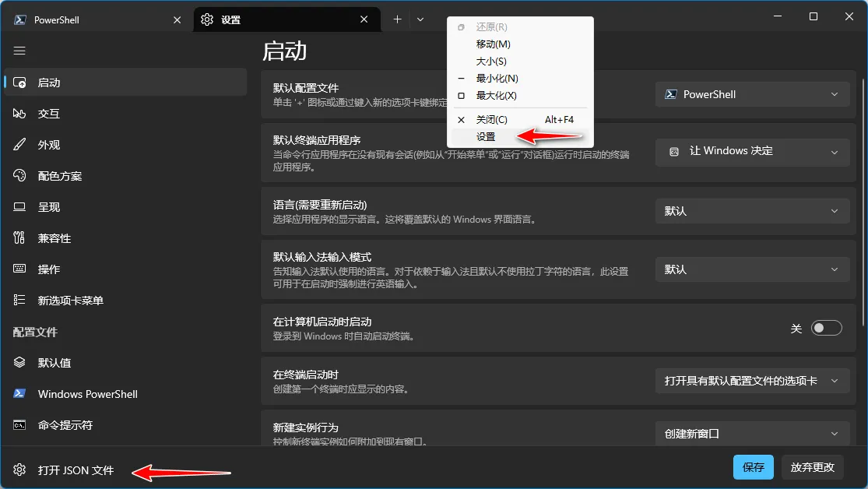Click the 保存 button
Screen dimensions: 868x489
(753, 467)
